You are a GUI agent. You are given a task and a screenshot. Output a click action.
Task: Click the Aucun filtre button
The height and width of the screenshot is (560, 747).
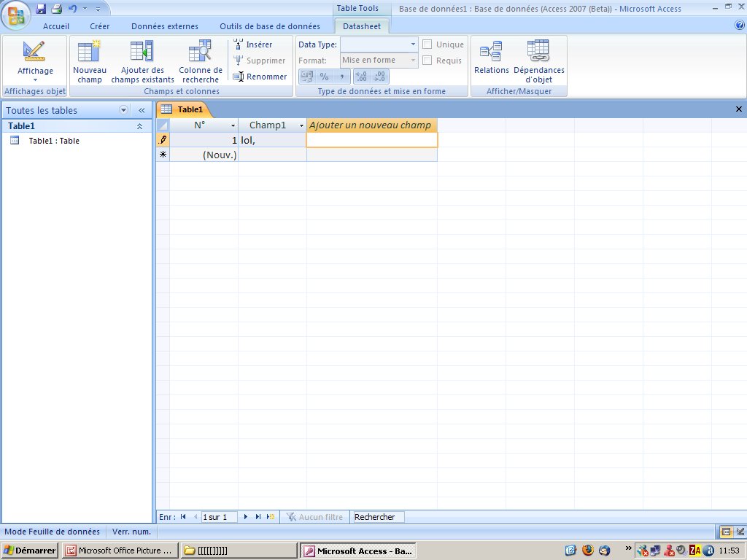point(315,517)
